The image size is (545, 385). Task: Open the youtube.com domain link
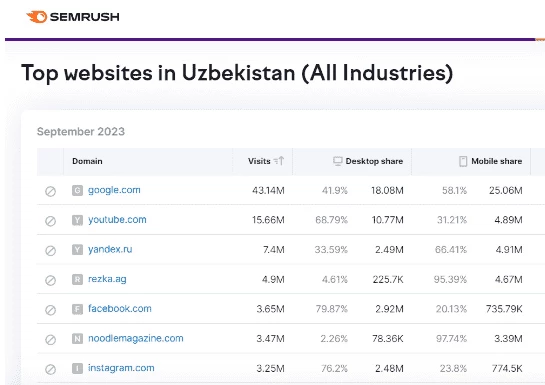[117, 220]
